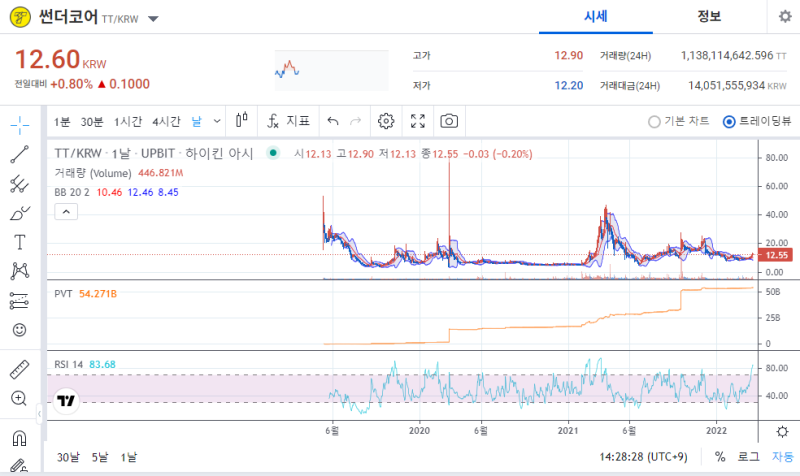Activate the zoom in tool

[x=19, y=398]
